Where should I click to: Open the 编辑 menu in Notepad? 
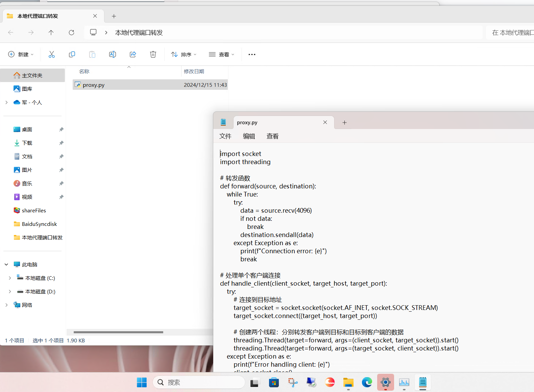[249, 136]
